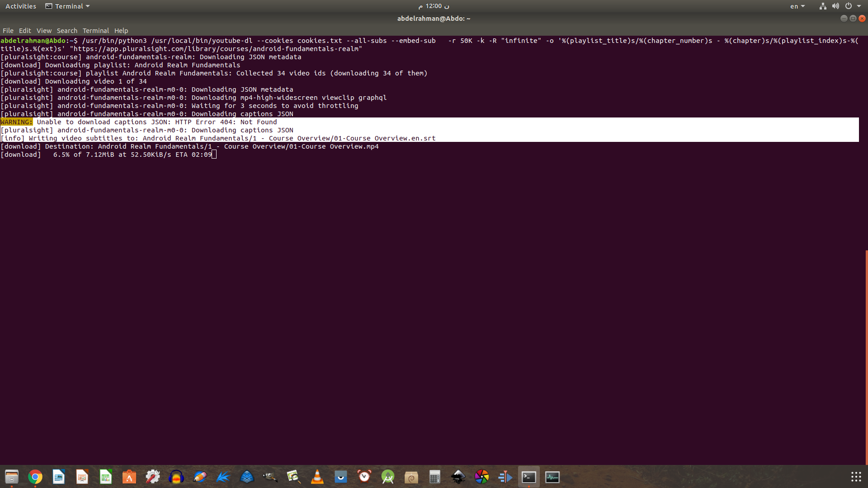Click the volume icon in system tray
Image resolution: width=868 pixels, height=488 pixels.
pos(835,6)
